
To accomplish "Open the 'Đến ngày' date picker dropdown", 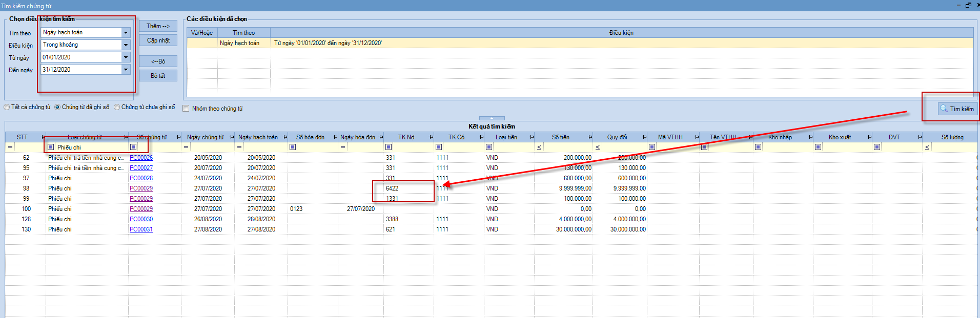I will pyautogui.click(x=126, y=70).
